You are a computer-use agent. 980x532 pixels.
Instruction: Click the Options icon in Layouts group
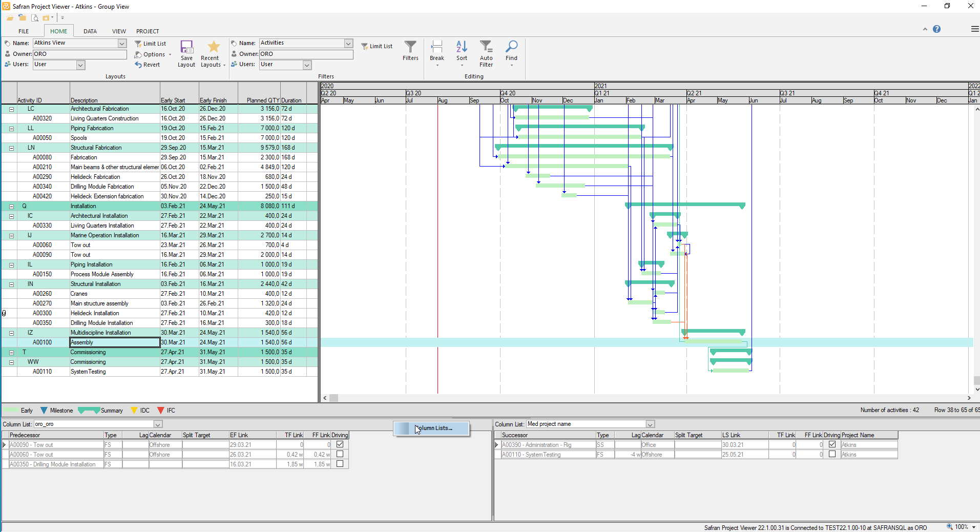[x=138, y=54]
